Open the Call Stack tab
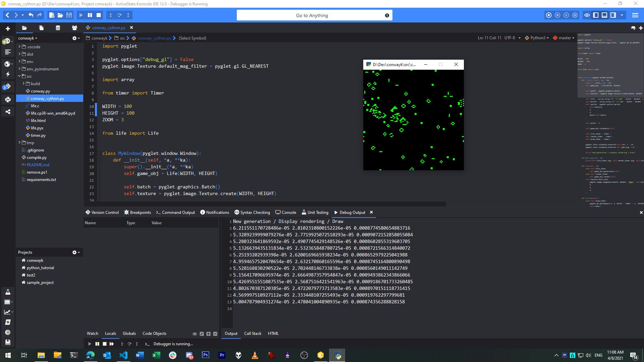Viewport: 644px width, 362px height. click(x=253, y=334)
